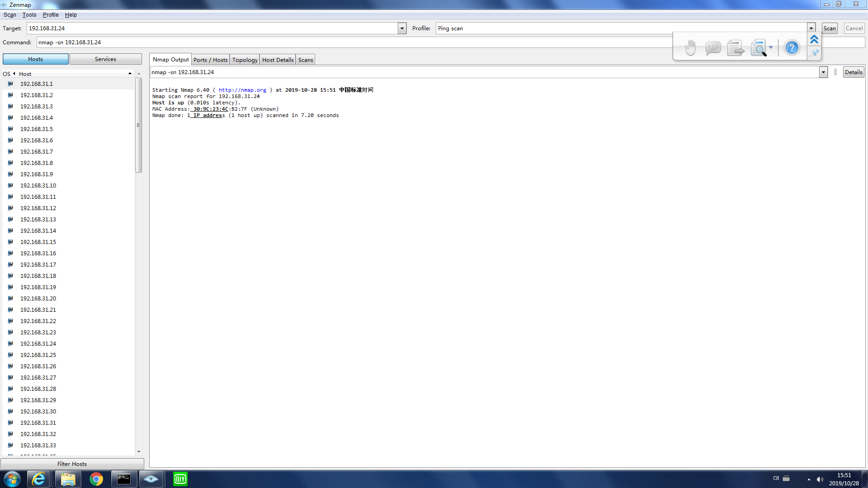Select host 192.168.31.24 in list
Screen dimensions: 868x488
click(38, 344)
